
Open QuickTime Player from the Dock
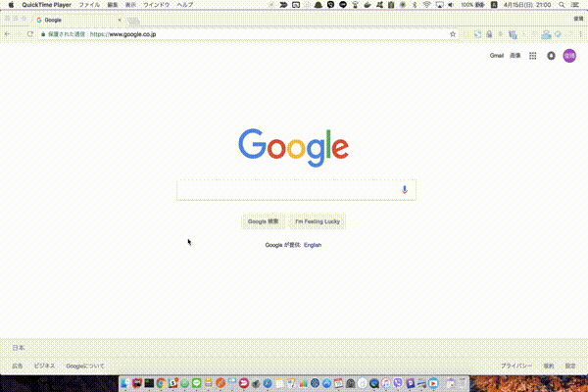[374, 383]
